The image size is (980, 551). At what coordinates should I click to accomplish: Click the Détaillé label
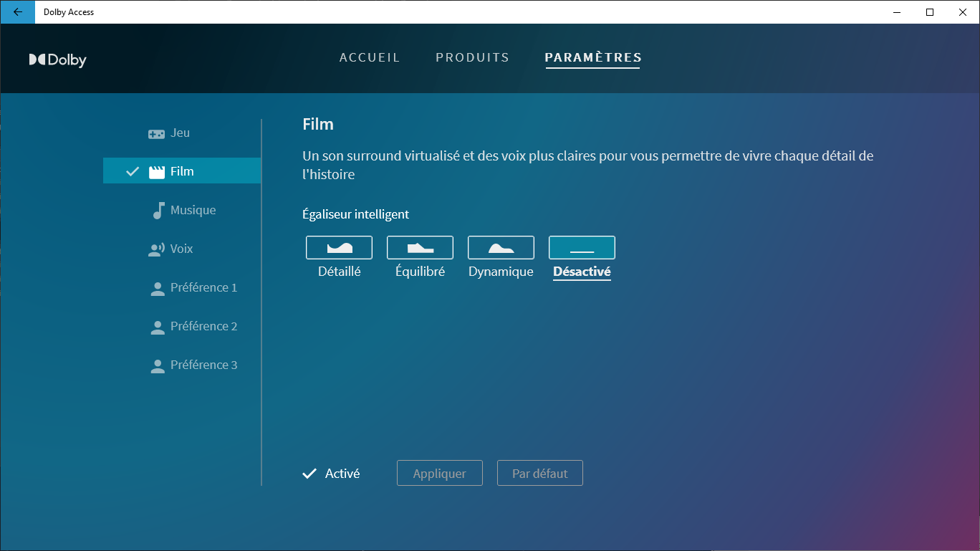coord(340,272)
